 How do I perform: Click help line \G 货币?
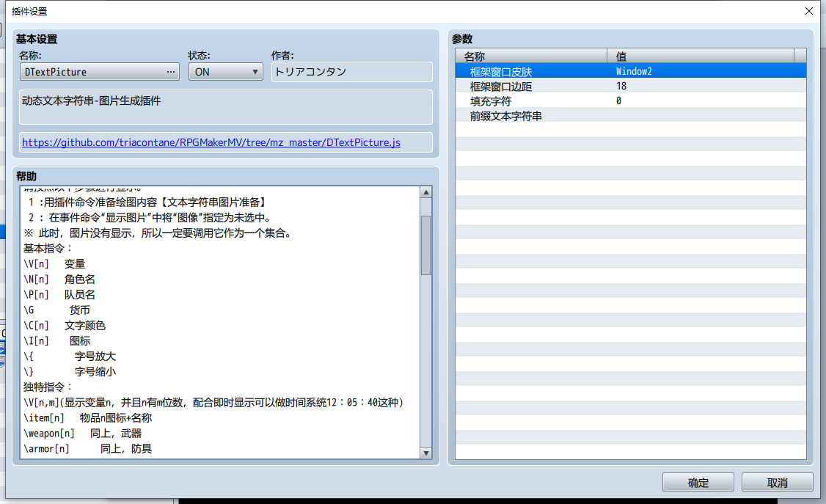click(x=57, y=310)
